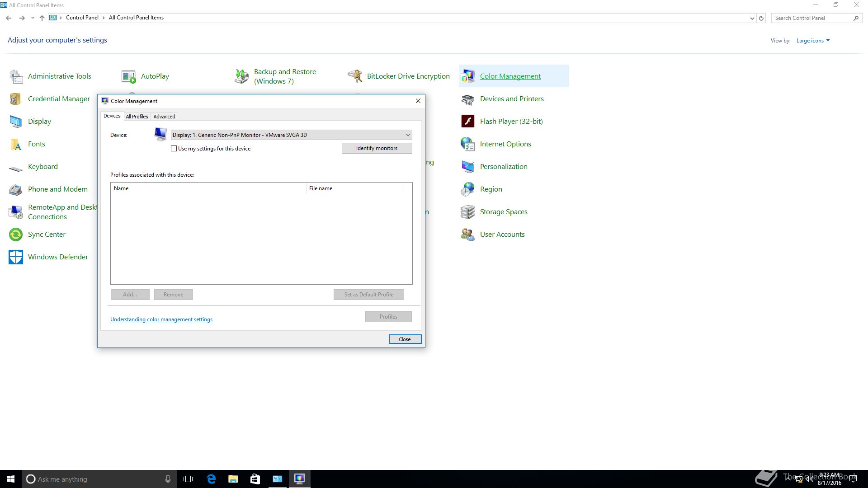Refresh the Control Panel address bar
Screen dimensions: 868x488
coord(761,18)
